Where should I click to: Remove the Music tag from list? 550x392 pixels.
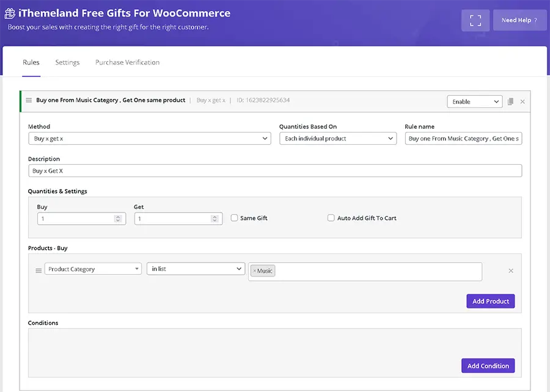[255, 270]
